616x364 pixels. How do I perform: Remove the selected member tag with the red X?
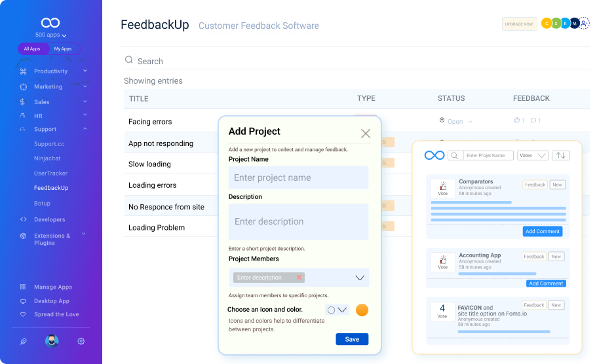[x=299, y=278]
